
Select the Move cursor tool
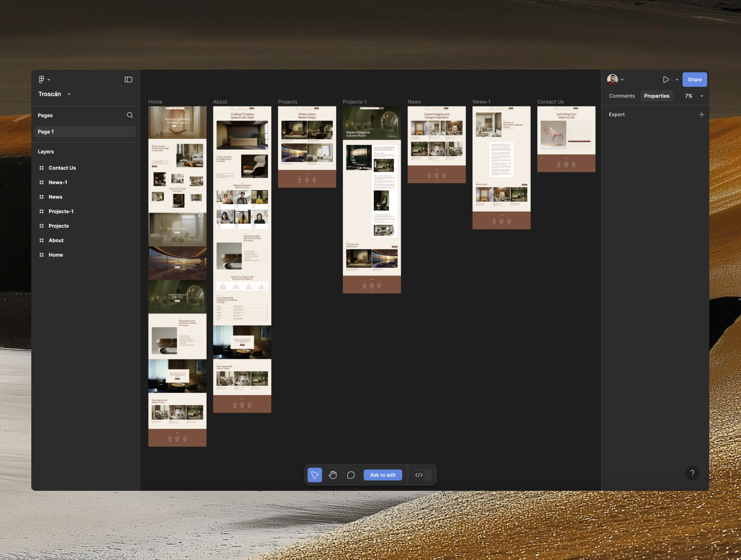pyautogui.click(x=315, y=475)
